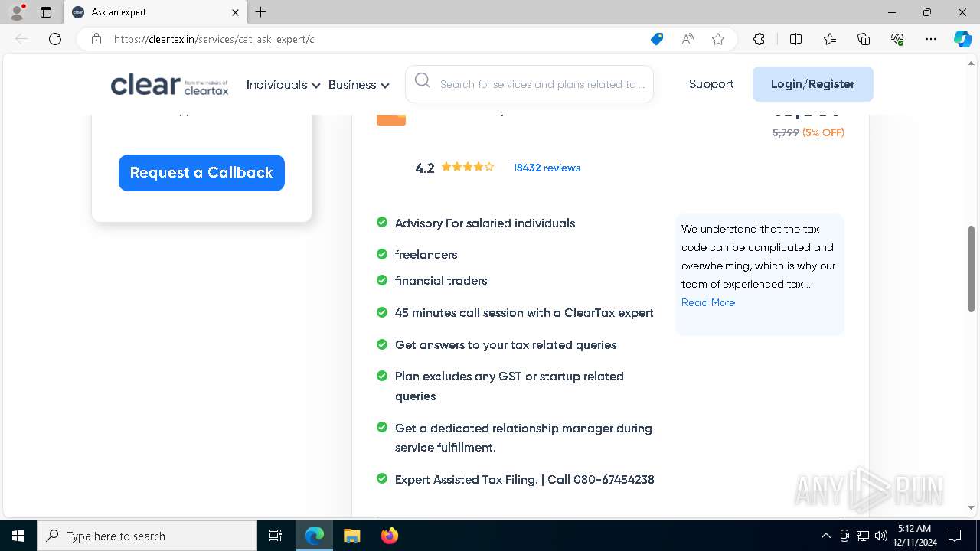
Task: Click the address bar URL
Action: (x=214, y=39)
